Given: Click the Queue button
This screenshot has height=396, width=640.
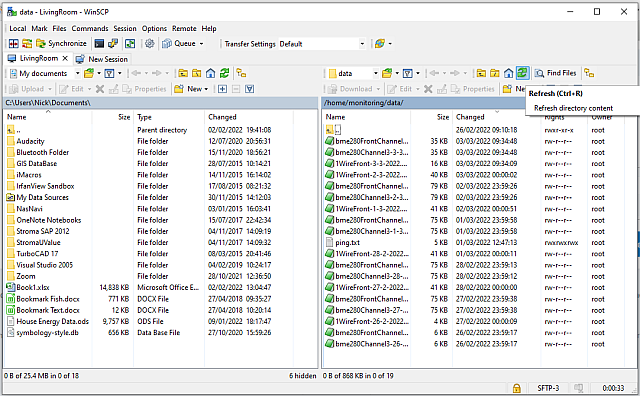Looking at the screenshot, I should 179,43.
